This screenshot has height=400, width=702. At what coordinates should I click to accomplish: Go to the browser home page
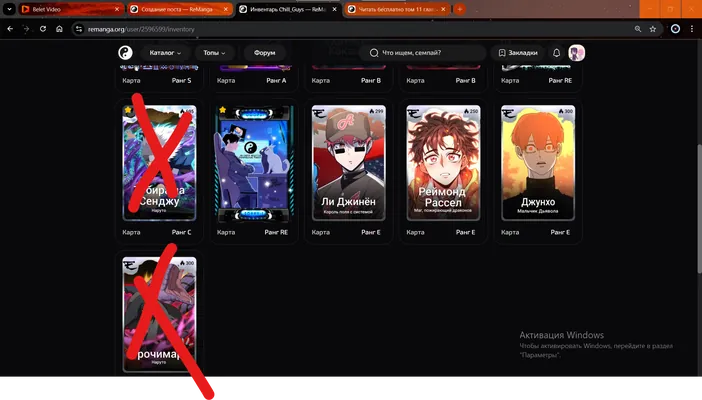59,29
